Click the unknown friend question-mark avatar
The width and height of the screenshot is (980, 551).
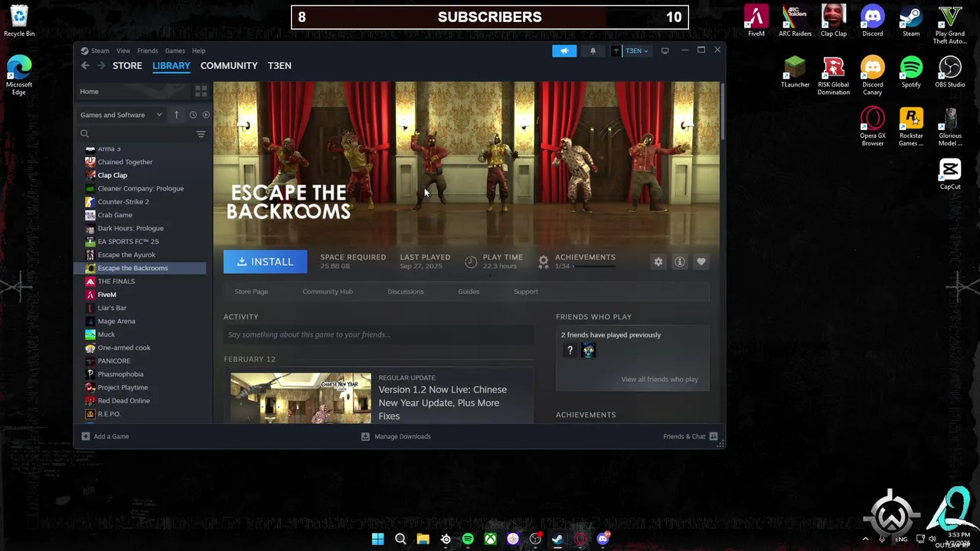570,350
